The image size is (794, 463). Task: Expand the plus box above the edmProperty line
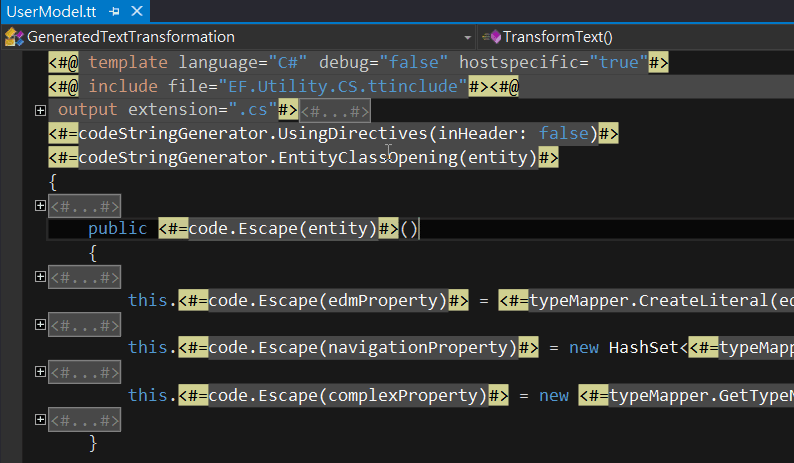click(40, 276)
